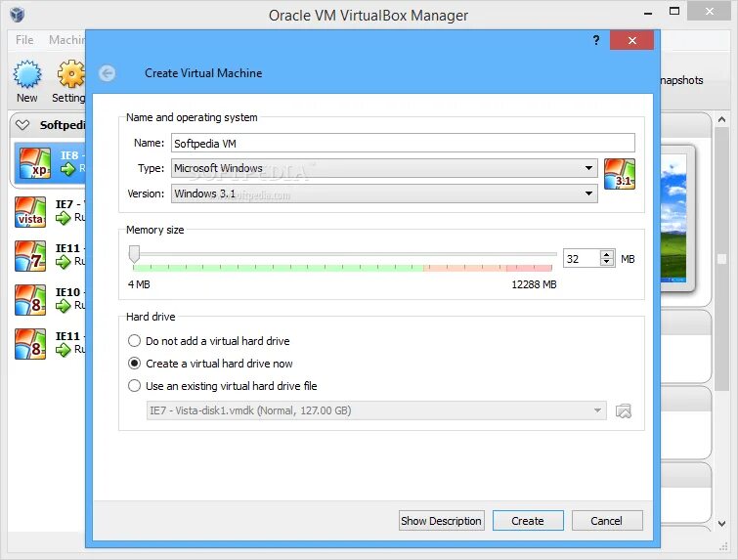
Task: Open the File menu
Action: (24, 40)
